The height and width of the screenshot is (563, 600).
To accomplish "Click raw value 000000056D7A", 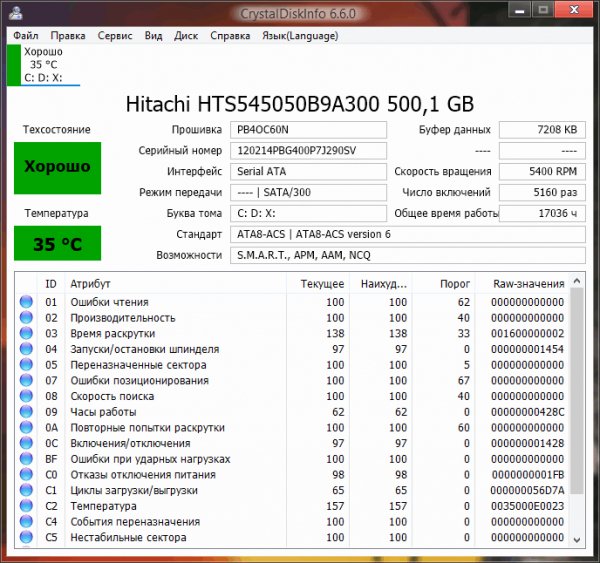I will point(527,490).
